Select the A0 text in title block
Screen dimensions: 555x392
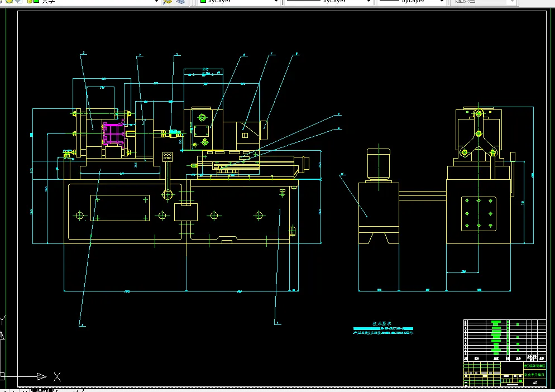(x=535, y=383)
